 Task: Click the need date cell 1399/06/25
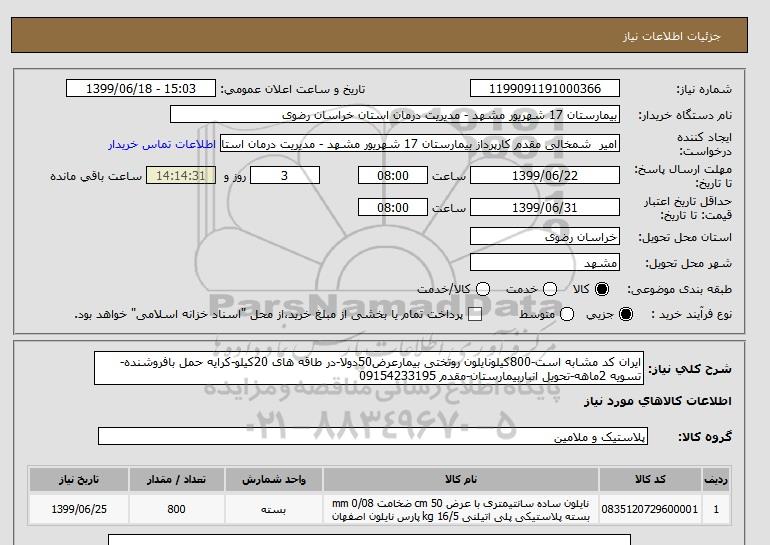point(79,510)
